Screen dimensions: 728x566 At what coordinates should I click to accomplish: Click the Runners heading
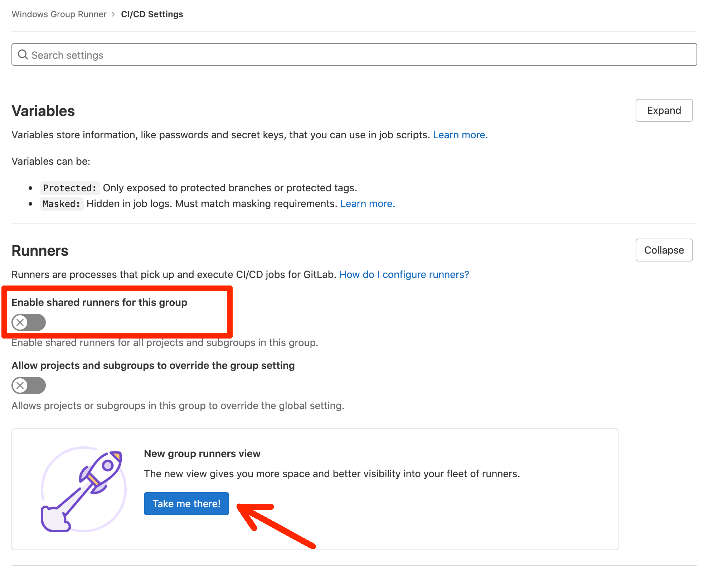tap(40, 250)
